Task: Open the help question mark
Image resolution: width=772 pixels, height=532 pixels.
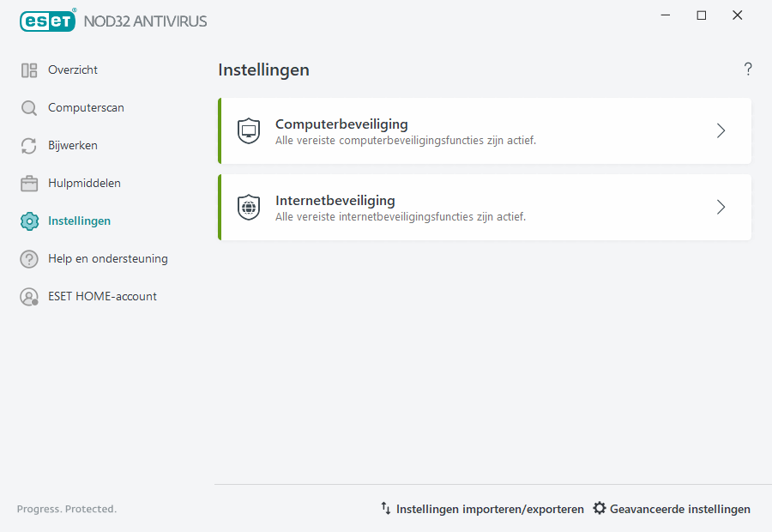Action: point(747,69)
